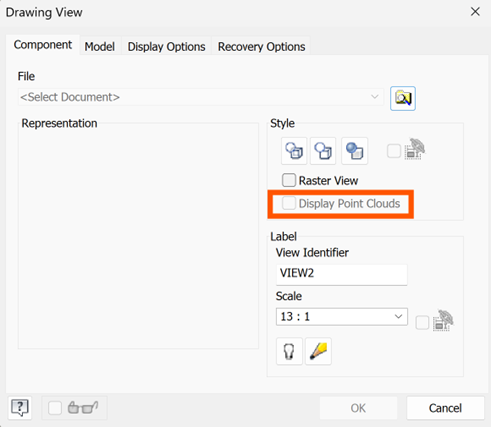The width and height of the screenshot is (491, 427).
Task: Click the pencil edit view label icon
Action: point(318,351)
